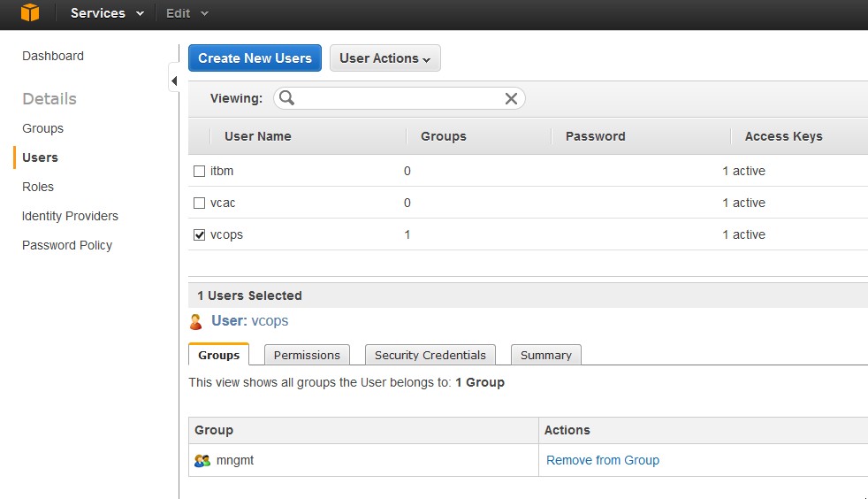This screenshot has height=499, width=868.
Task: Go to Roles in the sidebar
Action: 38,187
